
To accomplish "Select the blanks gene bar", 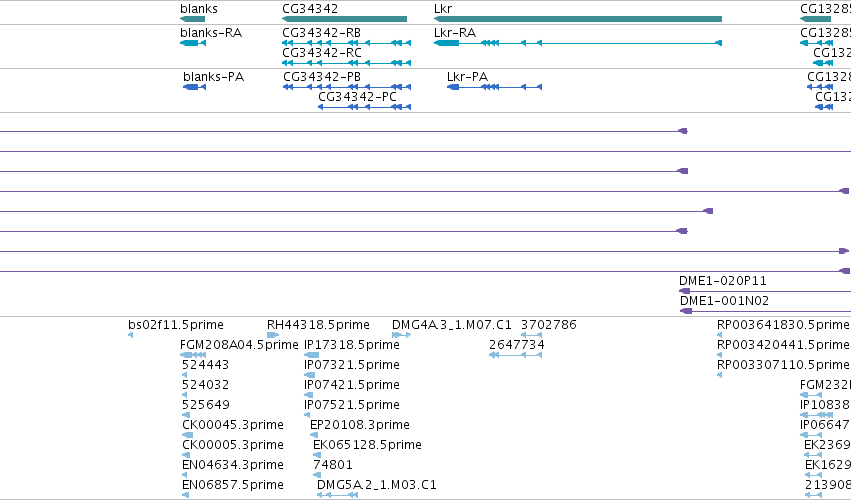I will pyautogui.click(x=193, y=19).
